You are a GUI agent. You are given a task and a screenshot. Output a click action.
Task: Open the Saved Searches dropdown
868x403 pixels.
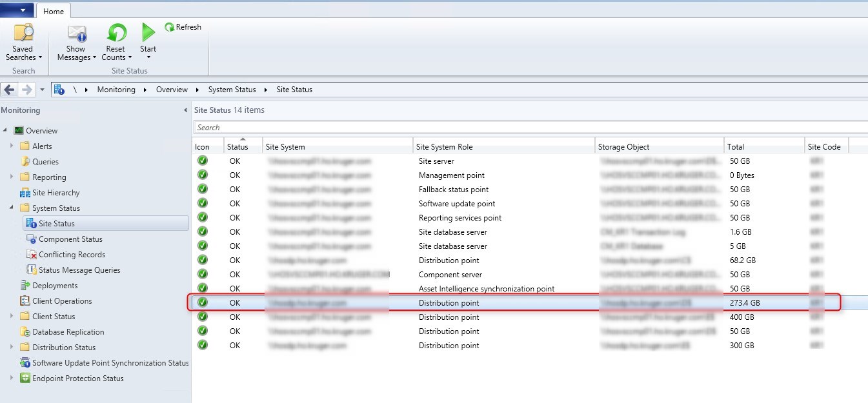click(23, 43)
